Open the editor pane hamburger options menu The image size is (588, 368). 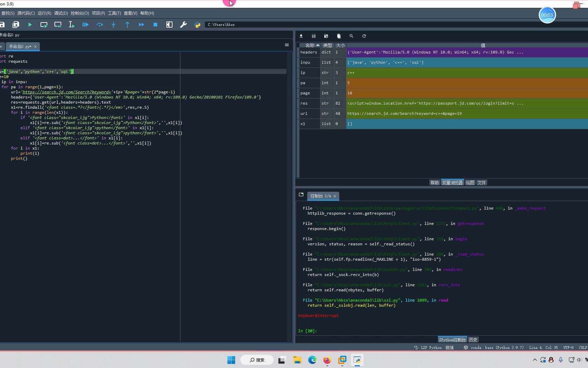287,45
